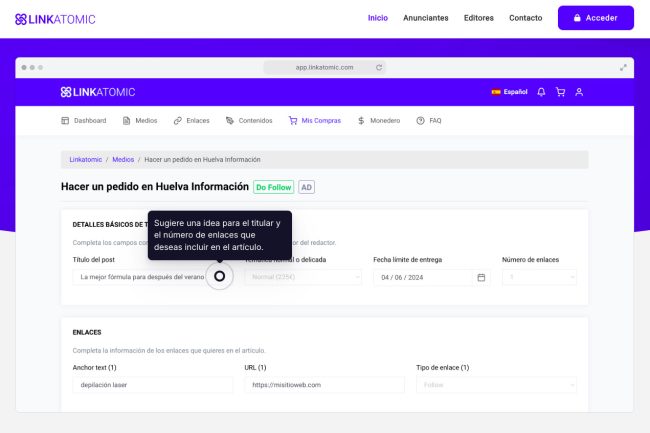
Task: Click the URL input field
Action: [x=324, y=385]
